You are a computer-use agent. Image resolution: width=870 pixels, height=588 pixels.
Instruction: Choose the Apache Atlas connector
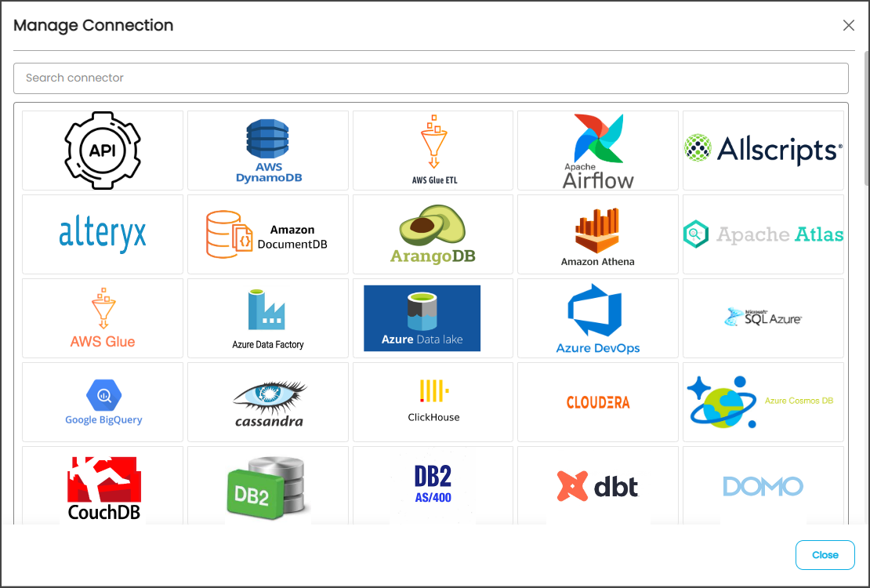763,234
